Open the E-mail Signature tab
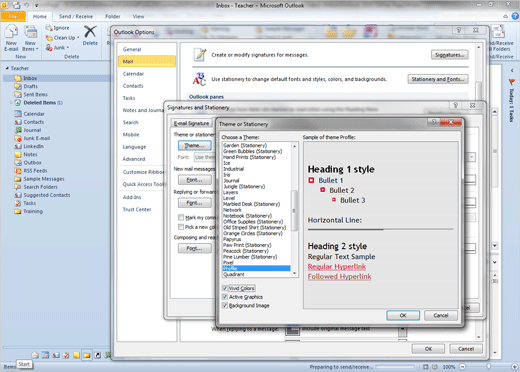This screenshot has height=372, width=520. pos(191,123)
